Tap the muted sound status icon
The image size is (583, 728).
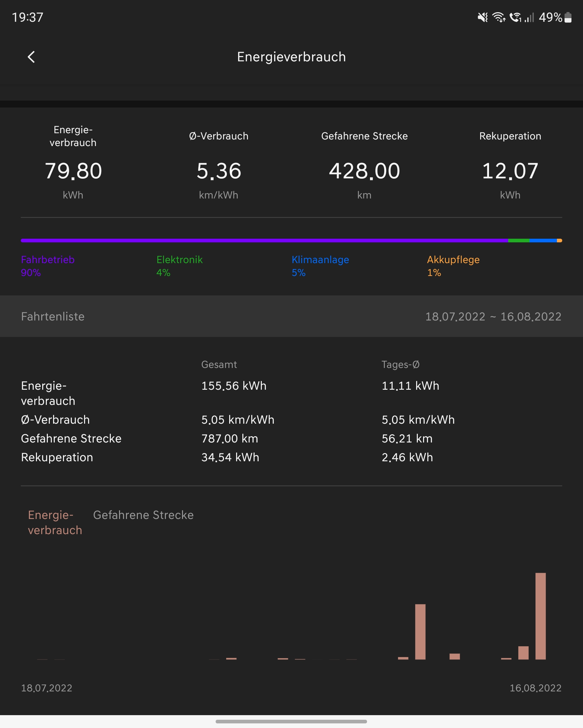click(482, 17)
